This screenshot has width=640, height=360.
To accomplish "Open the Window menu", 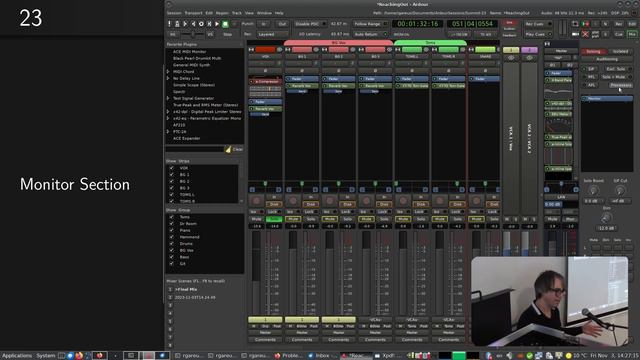I will [264, 13].
